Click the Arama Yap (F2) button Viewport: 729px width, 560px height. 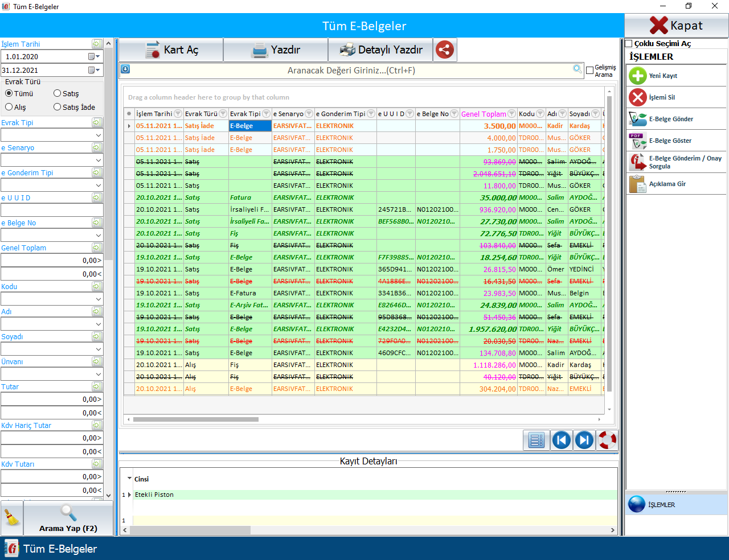[x=68, y=518]
